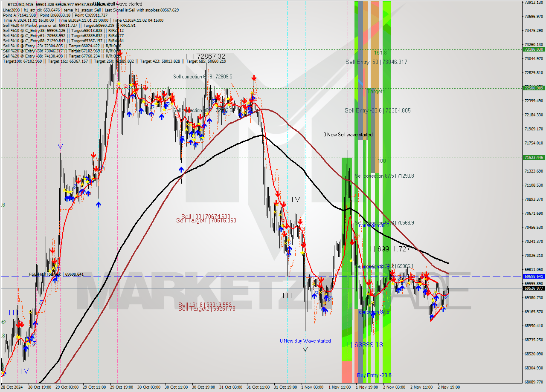Select green price tag 73186.030 on axis

coord(533,49)
